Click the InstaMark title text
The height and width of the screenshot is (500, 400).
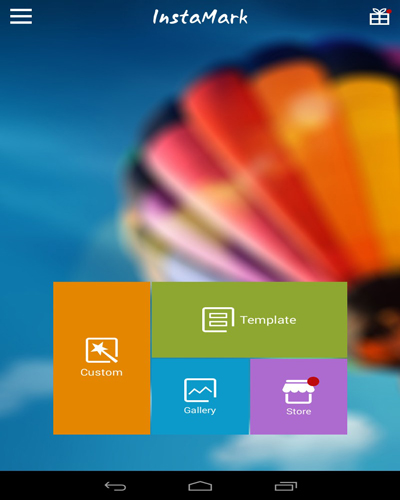click(x=200, y=17)
